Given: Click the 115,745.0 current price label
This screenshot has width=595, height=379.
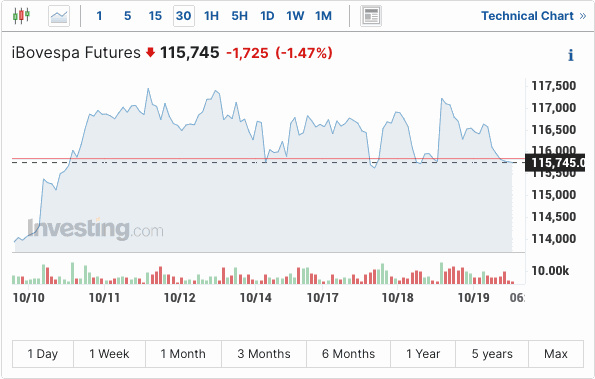Looking at the screenshot, I should coord(555,163).
